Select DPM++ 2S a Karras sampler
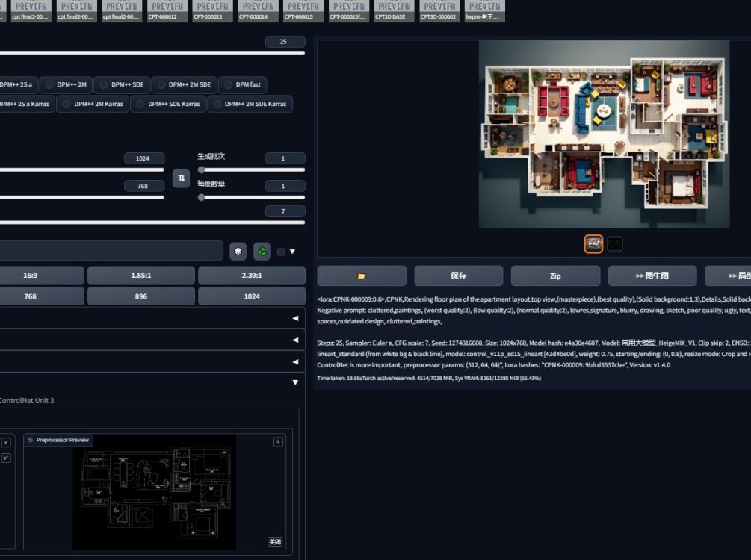Image resolution: width=751 pixels, height=560 pixels. pyautogui.click(x=26, y=104)
